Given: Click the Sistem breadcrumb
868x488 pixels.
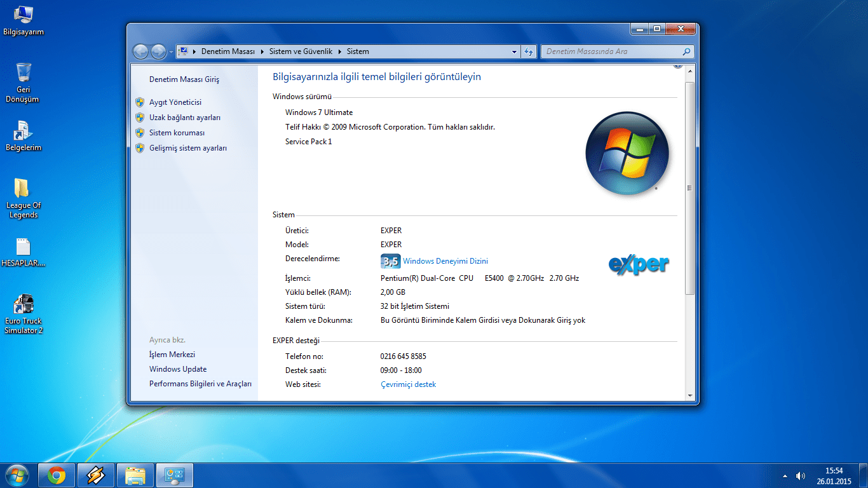Looking at the screenshot, I should click(x=358, y=51).
